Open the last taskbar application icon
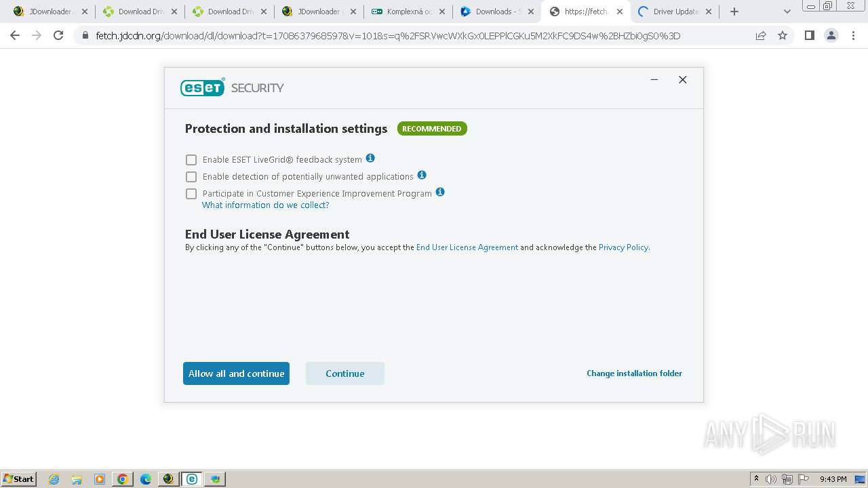Viewport: 868px width, 488px height. [215, 479]
